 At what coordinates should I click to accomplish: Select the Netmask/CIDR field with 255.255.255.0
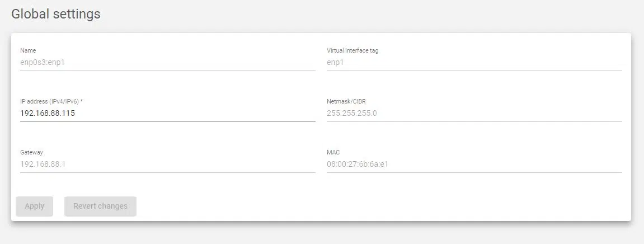tap(352, 113)
